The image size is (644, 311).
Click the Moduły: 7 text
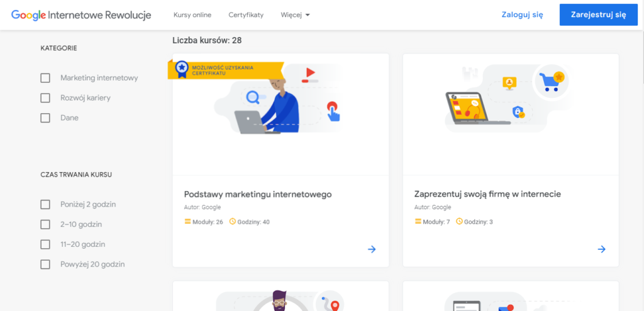tap(436, 222)
